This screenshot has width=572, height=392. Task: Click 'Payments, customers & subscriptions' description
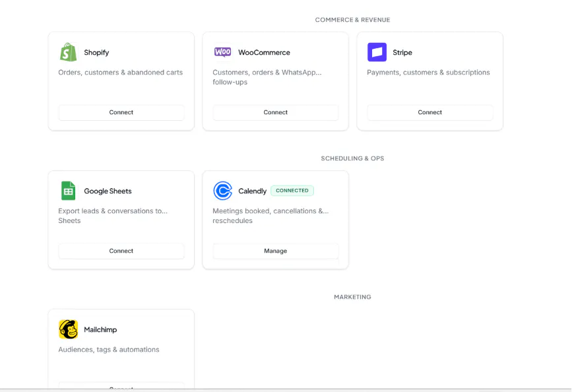click(x=428, y=73)
